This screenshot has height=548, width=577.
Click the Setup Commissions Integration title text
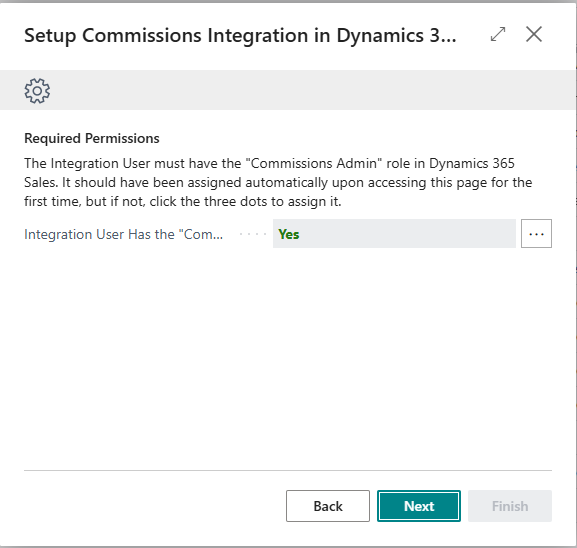point(240,36)
